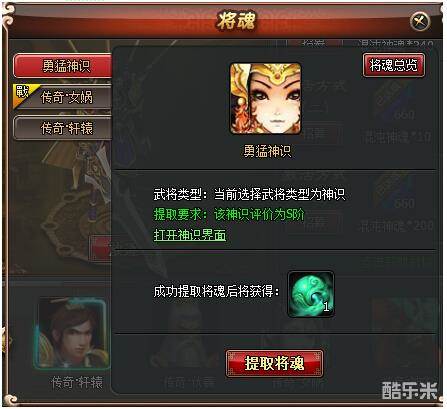The image size is (447, 409).
Task: Click dimmed item icon above 混击神魂*200
Action: [x=395, y=192]
